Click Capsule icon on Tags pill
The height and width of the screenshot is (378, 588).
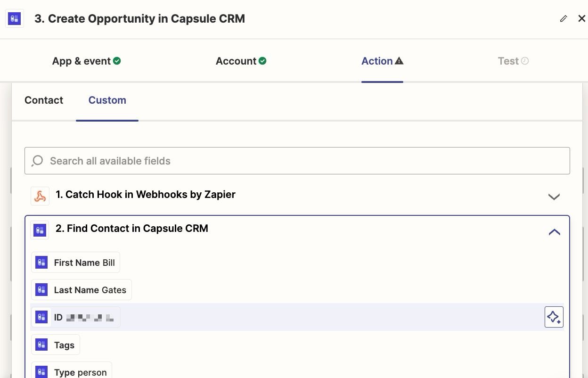(x=41, y=345)
